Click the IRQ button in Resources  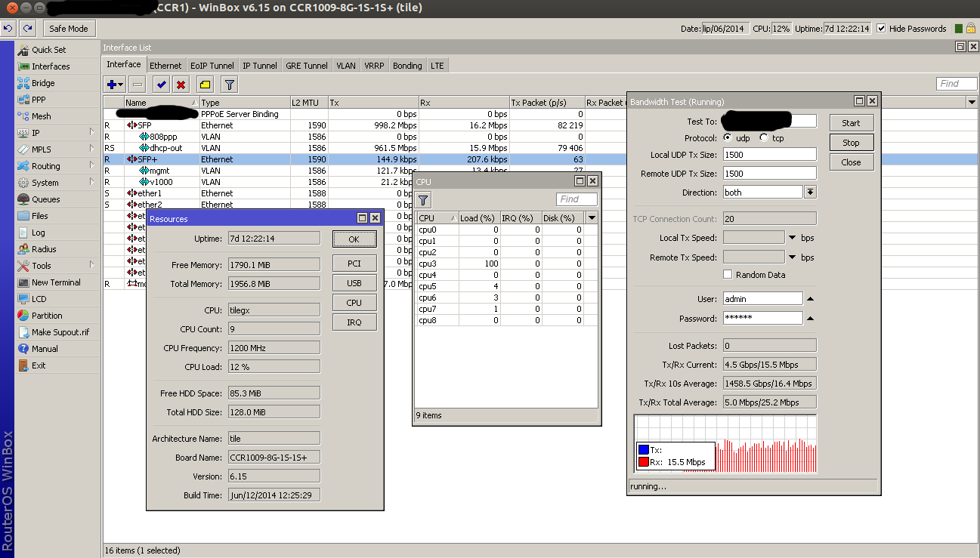tap(354, 322)
